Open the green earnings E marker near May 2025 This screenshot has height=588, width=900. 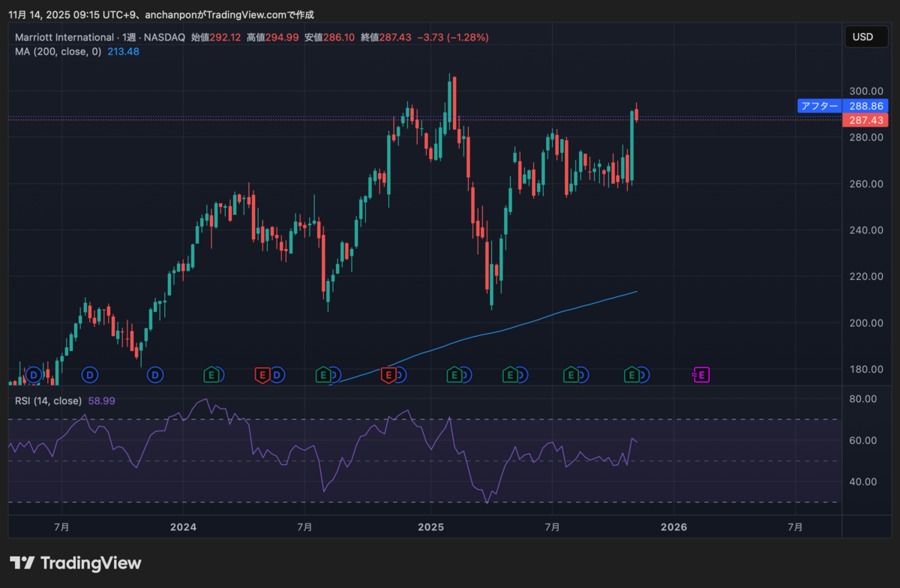click(511, 373)
